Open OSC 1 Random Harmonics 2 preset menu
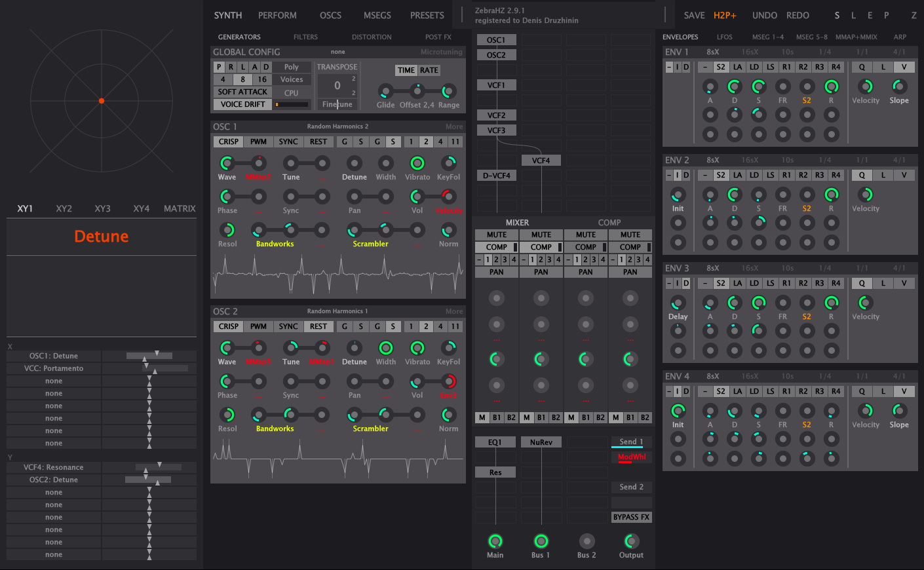Viewport: 924px width, 570px height. pyautogui.click(x=337, y=126)
